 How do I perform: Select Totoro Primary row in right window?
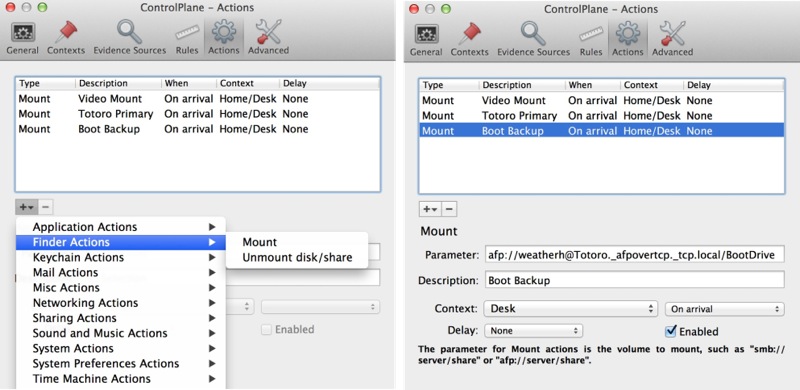click(602, 116)
